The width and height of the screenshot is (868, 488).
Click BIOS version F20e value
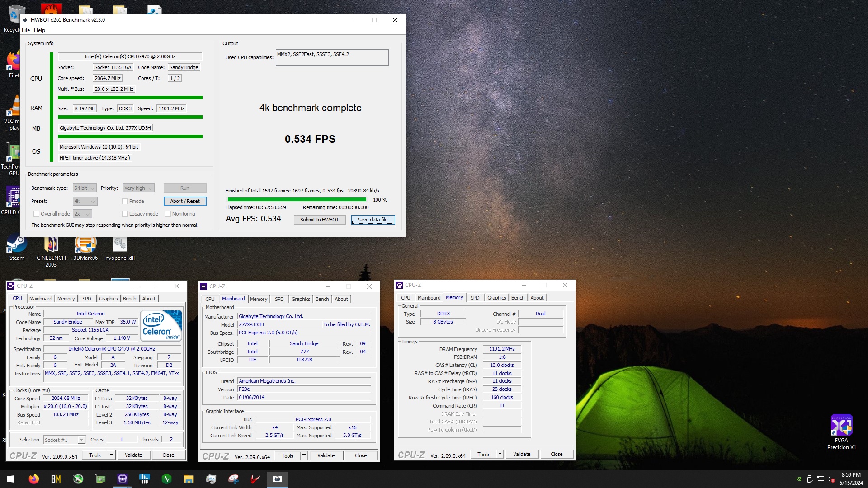pyautogui.click(x=304, y=389)
